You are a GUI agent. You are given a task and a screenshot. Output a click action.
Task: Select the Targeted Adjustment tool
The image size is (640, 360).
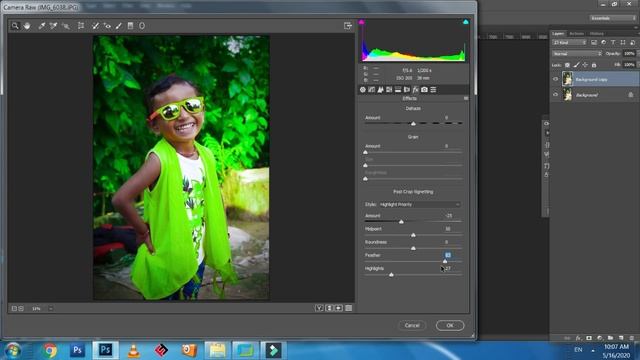(x=65, y=26)
